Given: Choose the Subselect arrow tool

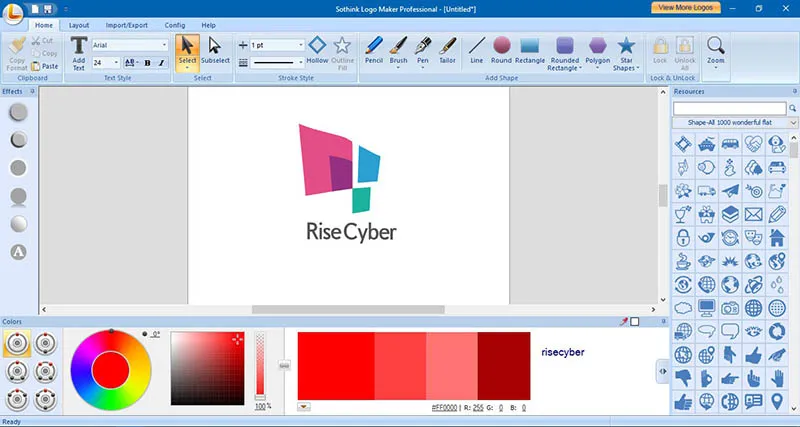Looking at the screenshot, I should [x=215, y=51].
